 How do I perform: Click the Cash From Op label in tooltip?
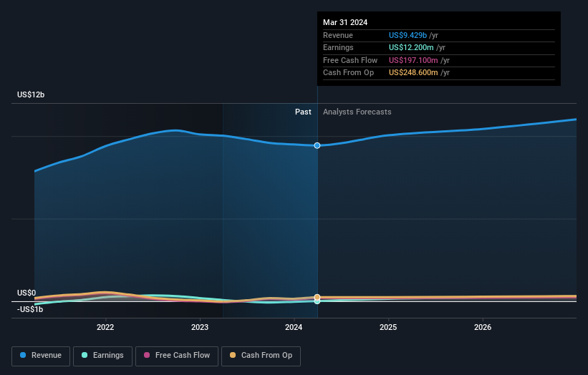coord(348,73)
